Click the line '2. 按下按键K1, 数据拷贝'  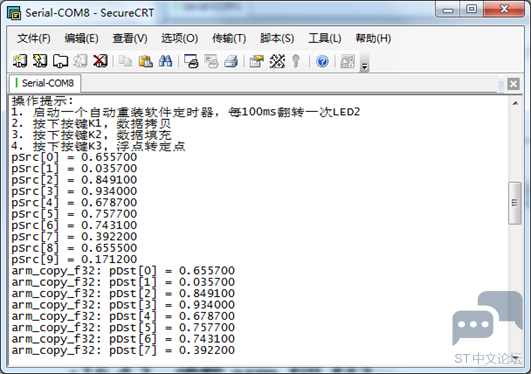tap(91, 123)
